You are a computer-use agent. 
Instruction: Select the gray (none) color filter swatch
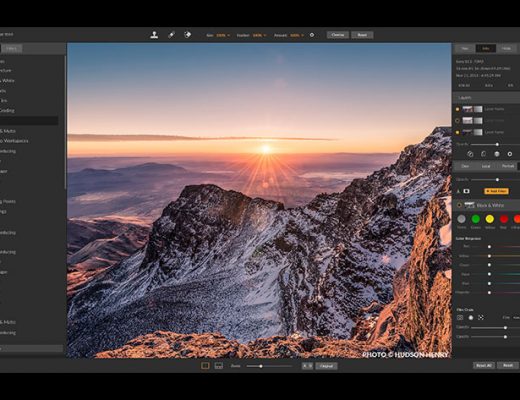click(x=461, y=219)
